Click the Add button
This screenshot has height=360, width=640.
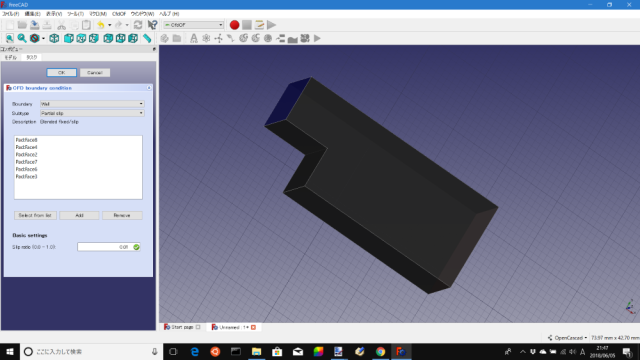[79, 215]
